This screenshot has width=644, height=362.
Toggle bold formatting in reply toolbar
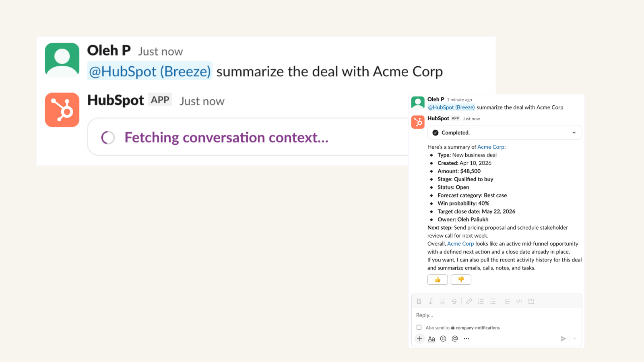(419, 301)
